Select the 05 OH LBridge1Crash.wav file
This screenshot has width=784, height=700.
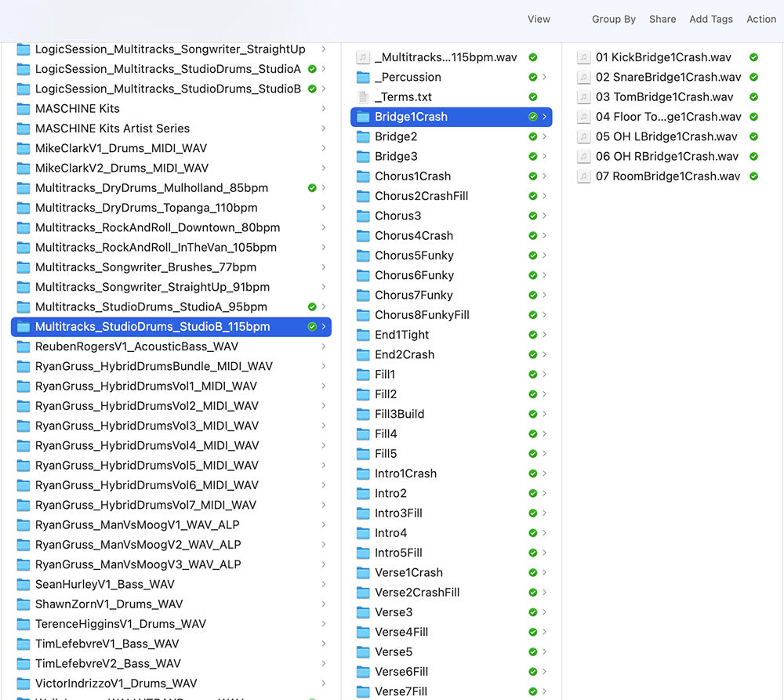(x=666, y=136)
